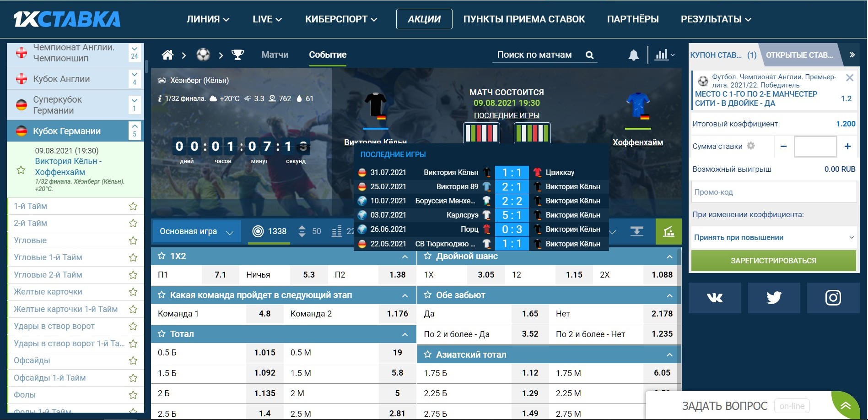Screen dimensions: 868x420
Task: Decrease the stake with the minus button
Action: [783, 146]
